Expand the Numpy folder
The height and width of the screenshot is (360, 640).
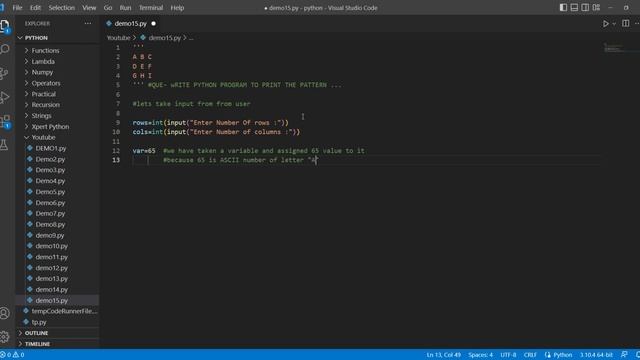point(42,72)
